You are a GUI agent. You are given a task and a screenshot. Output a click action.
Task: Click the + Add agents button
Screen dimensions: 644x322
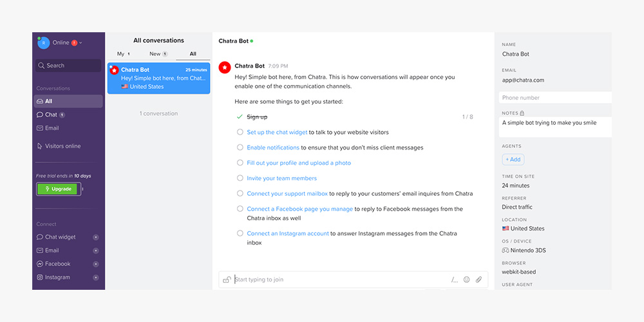(513, 159)
